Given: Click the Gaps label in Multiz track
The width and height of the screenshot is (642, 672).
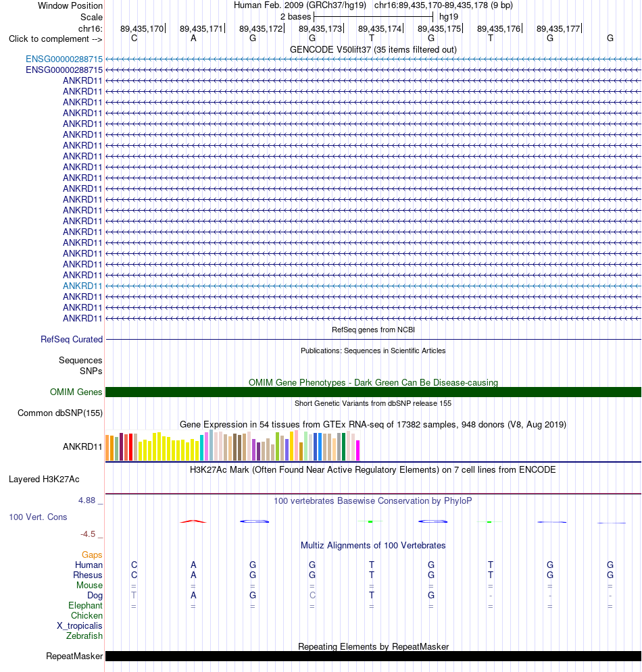Looking at the screenshot, I should 92,555.
